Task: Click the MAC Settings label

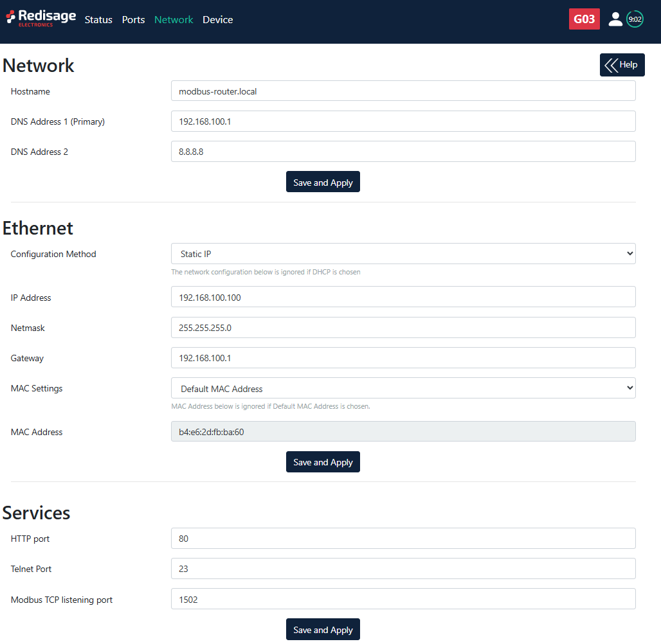Action: coord(37,388)
